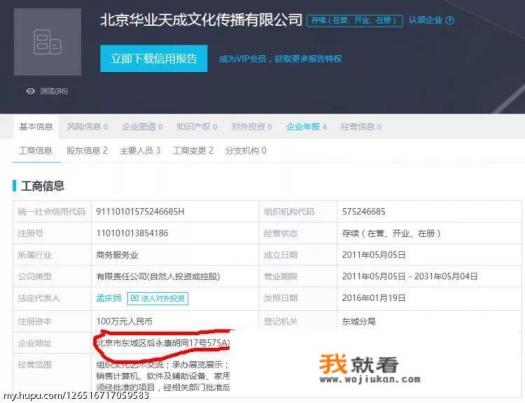The width and height of the screenshot is (525, 403).
Task: Select the 企业年报 tab
Action: pyautogui.click(x=306, y=127)
